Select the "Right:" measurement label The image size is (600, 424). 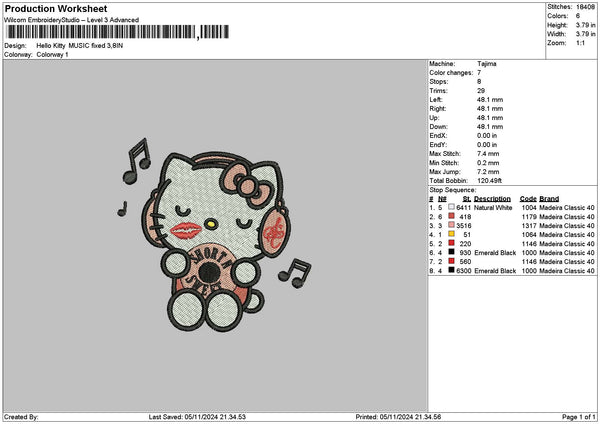click(x=437, y=109)
